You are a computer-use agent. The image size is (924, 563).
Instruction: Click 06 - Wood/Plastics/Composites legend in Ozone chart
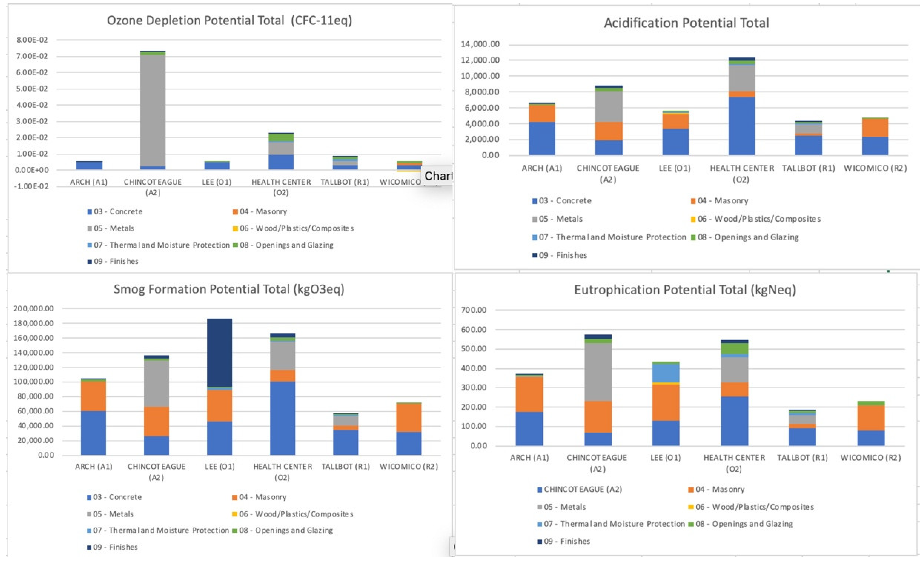(296, 228)
